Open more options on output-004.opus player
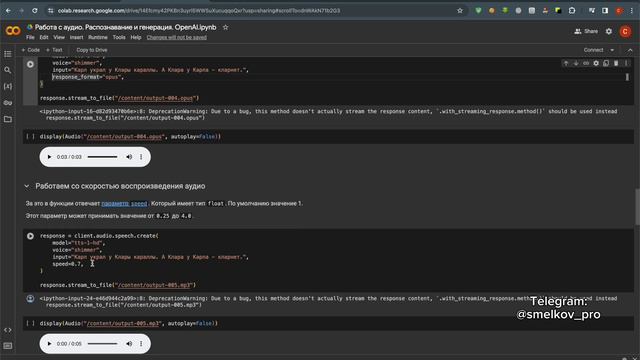Image resolution: width=640 pixels, height=360 pixels. 141,157
